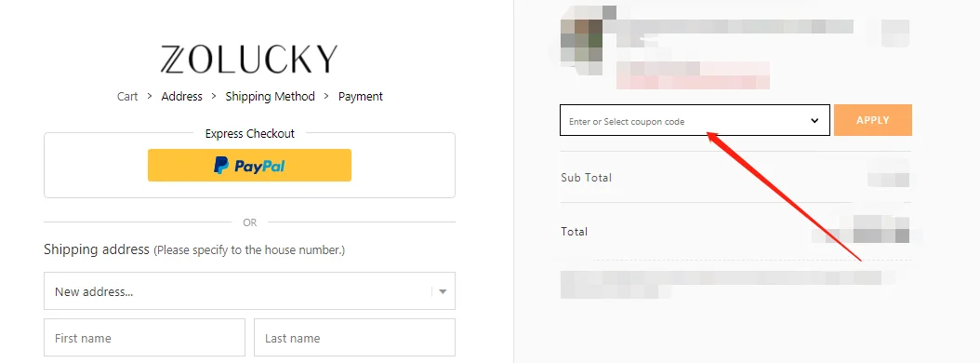Click the chevron before Payment breadcrumb
Image resolution: width=980 pixels, height=363 pixels.
click(x=327, y=97)
